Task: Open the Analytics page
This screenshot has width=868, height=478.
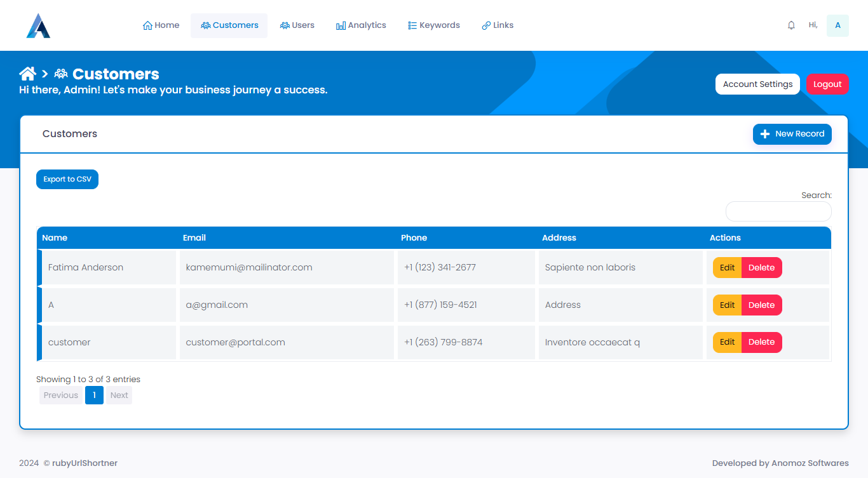Action: (x=361, y=25)
